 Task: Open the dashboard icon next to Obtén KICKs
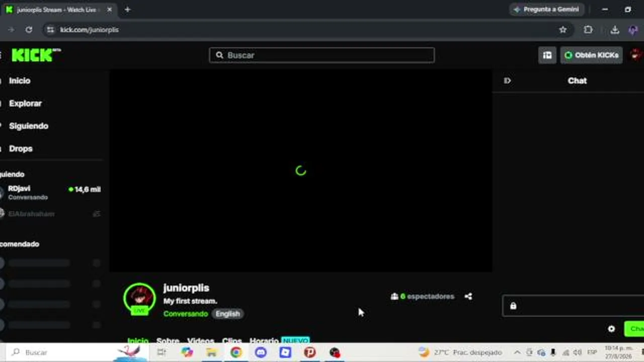point(547,55)
